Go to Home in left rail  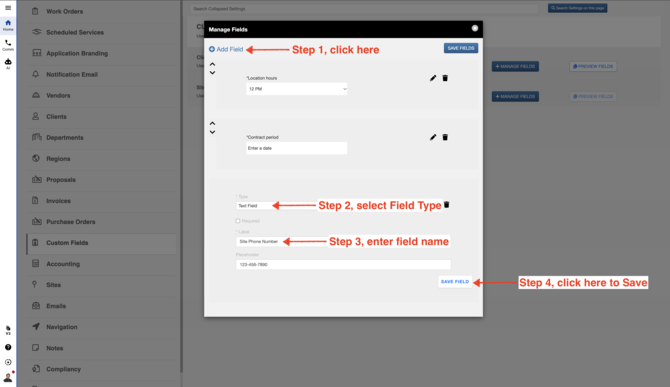(x=8, y=25)
